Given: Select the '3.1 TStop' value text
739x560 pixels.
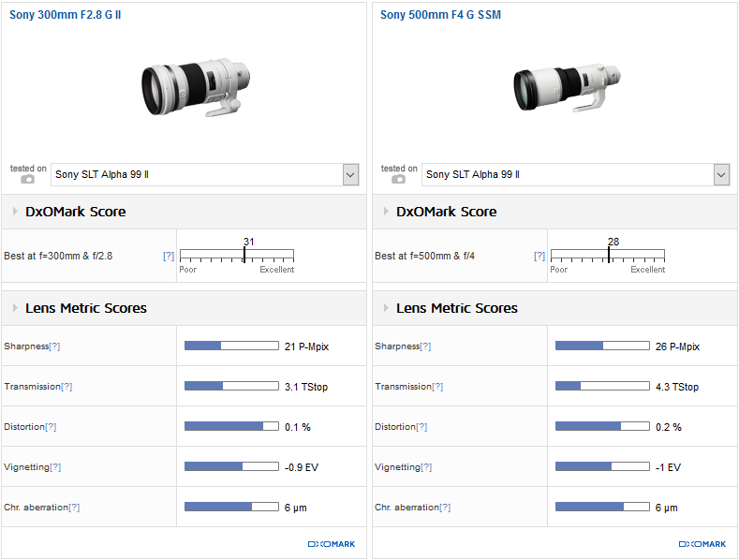Looking at the screenshot, I should click(x=306, y=387).
